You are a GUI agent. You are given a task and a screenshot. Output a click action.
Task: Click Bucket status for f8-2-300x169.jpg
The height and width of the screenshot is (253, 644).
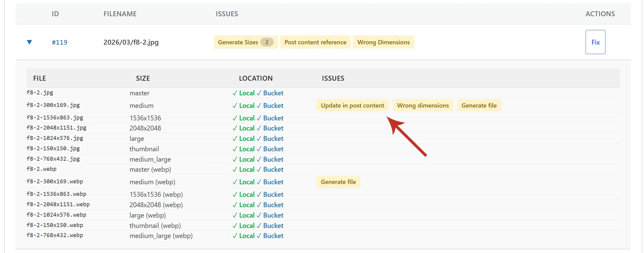click(x=270, y=105)
